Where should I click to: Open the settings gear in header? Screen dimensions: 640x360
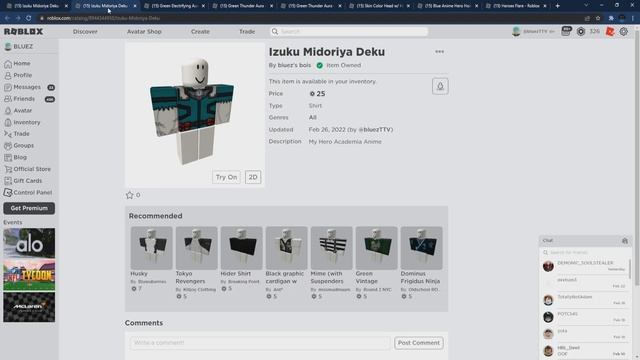[x=624, y=31]
